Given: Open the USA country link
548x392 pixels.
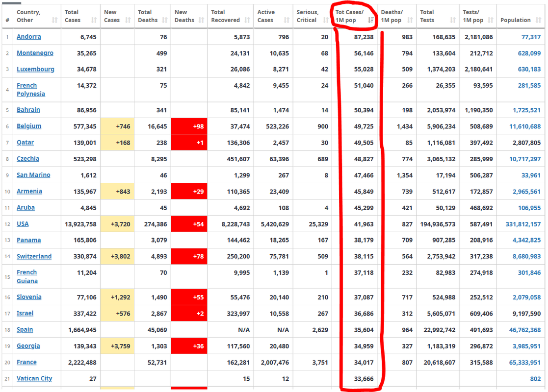Looking at the screenshot, I should pos(23,224).
